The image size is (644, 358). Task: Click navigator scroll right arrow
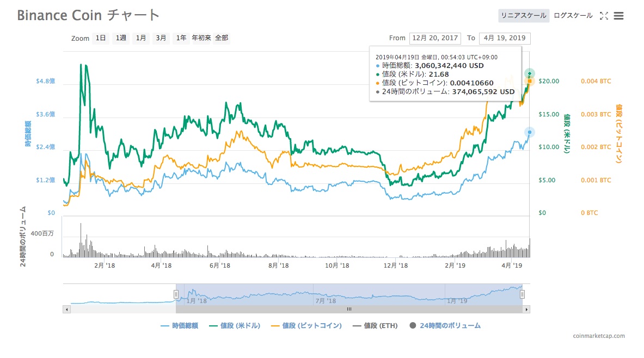[x=526, y=309]
